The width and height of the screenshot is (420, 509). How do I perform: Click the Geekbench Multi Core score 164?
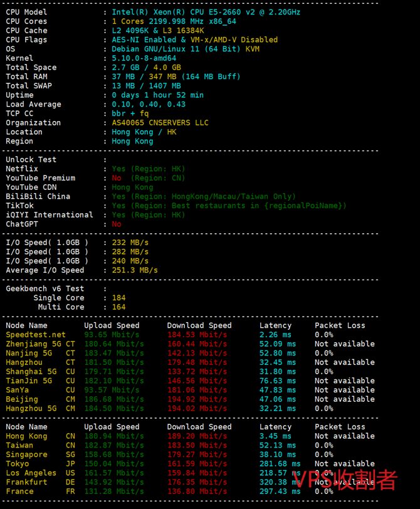[x=118, y=307]
